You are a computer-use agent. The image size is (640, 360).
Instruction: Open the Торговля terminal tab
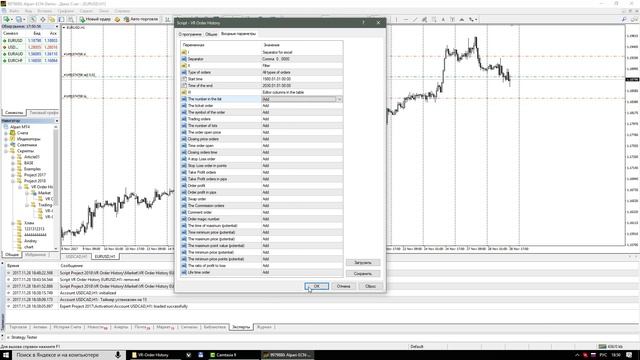18,327
